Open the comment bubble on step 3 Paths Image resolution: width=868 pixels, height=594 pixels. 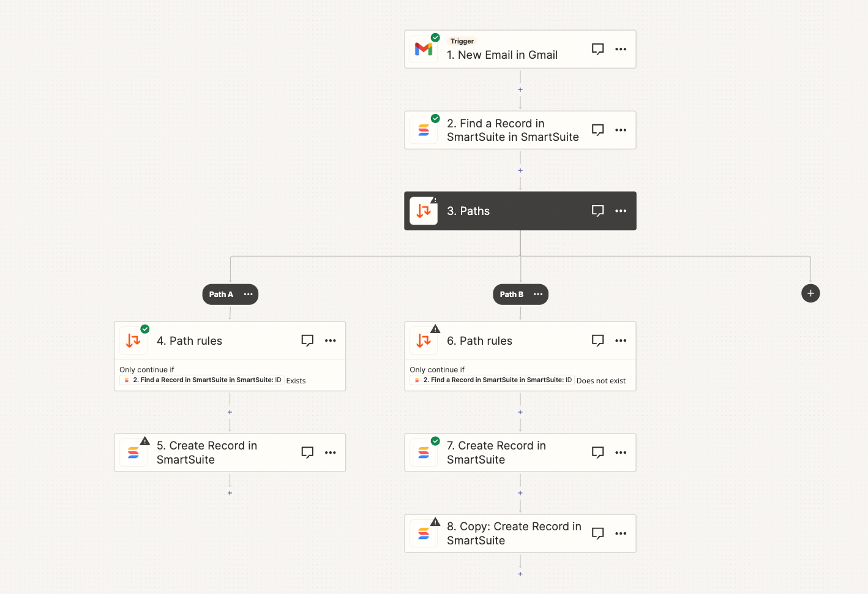coord(597,211)
